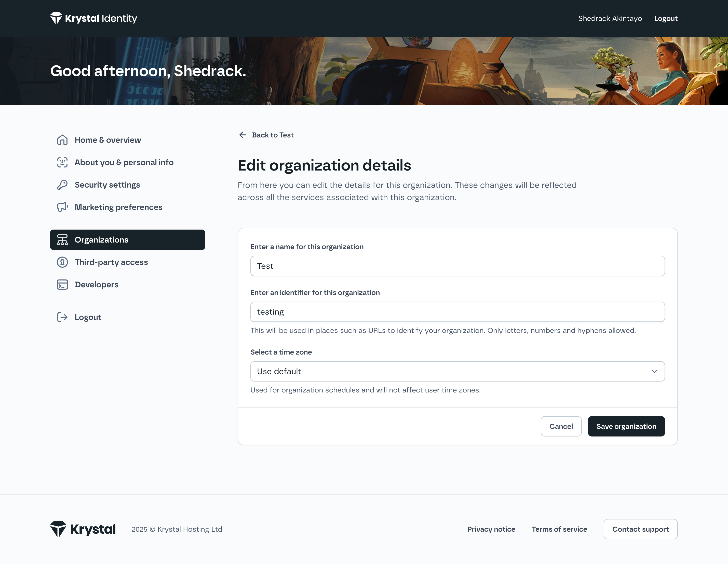This screenshot has width=728, height=564.
Task: Click the Good afternoon, Shedrack. greeting
Action: [148, 70]
